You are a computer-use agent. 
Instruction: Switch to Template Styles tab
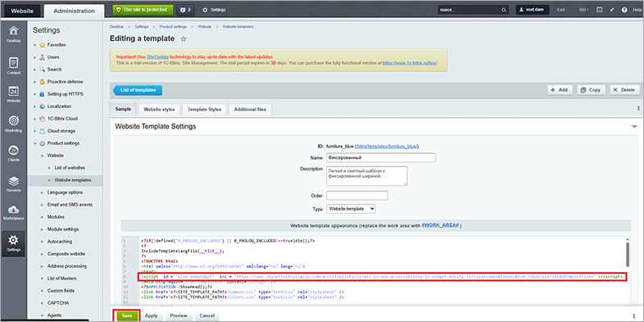(x=204, y=110)
